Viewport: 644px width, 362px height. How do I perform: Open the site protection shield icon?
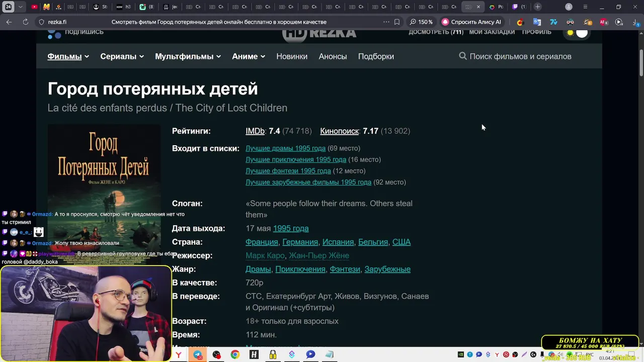coord(41,22)
